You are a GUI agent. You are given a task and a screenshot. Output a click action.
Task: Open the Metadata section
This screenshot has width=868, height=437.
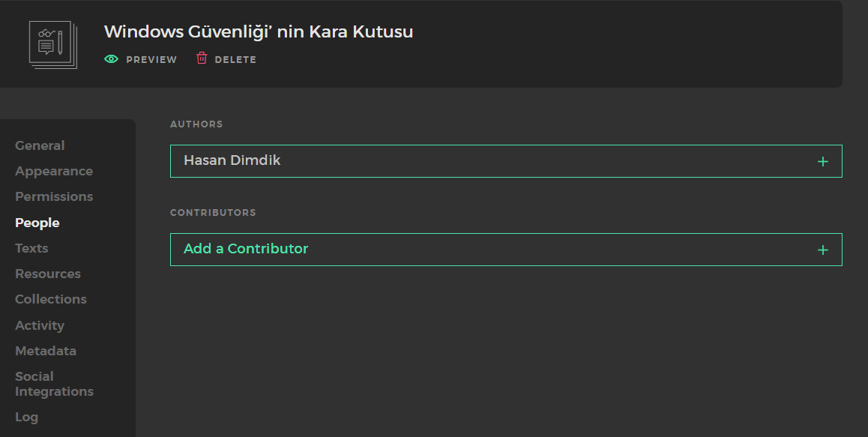coord(46,351)
